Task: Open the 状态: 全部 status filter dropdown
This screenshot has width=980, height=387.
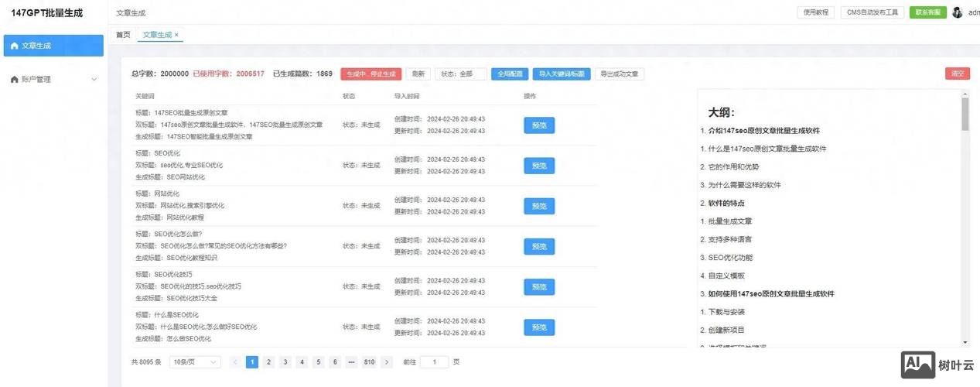Action: 461,74
